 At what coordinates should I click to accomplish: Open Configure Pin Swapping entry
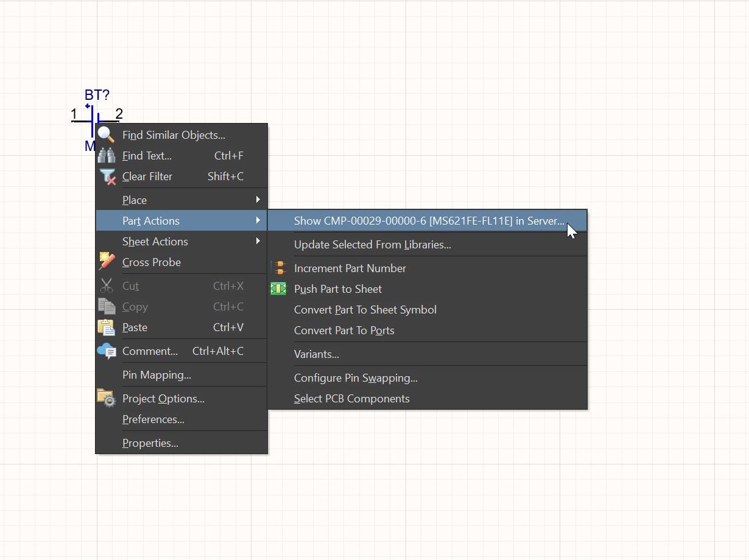pos(427,378)
